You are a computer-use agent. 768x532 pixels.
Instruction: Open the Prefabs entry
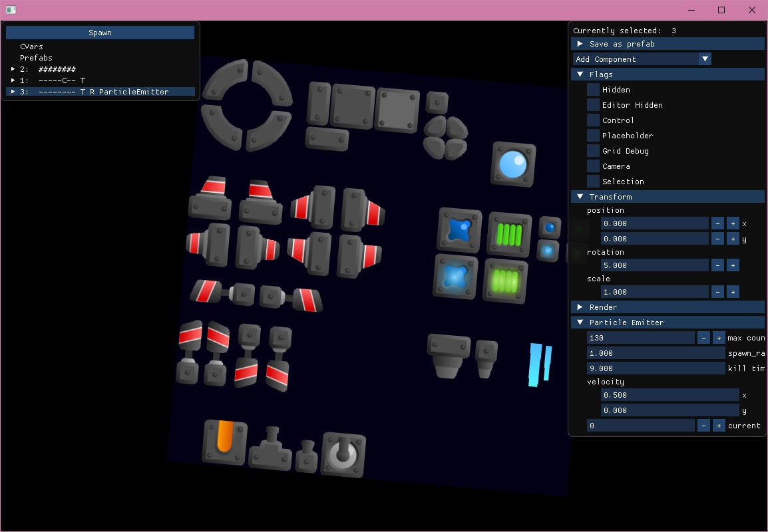36,58
